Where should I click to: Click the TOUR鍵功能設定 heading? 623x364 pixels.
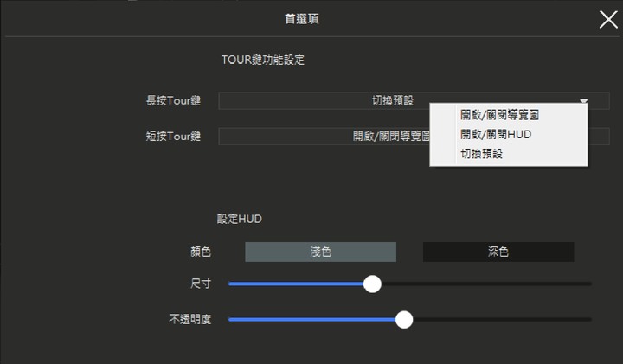(x=263, y=60)
